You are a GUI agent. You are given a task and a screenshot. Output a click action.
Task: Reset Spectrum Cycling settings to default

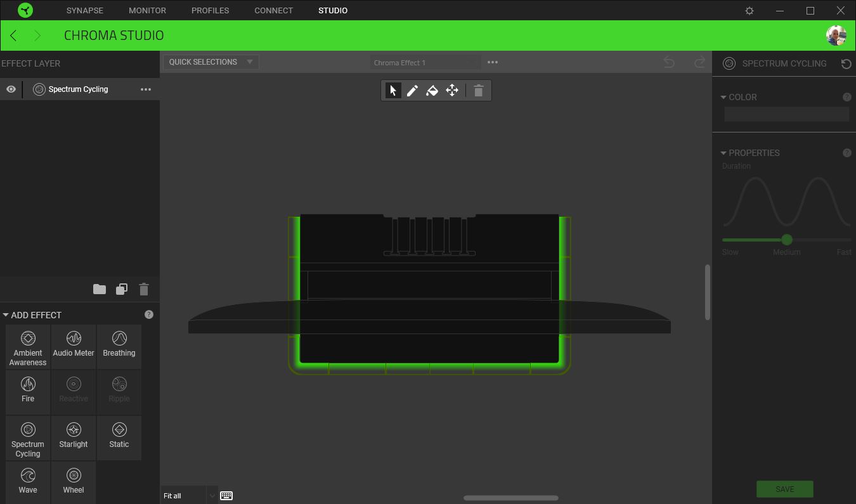pyautogui.click(x=846, y=63)
